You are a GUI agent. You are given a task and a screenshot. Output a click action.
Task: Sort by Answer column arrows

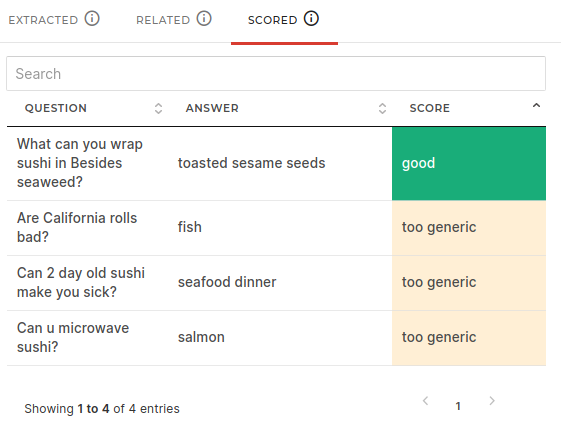point(382,108)
